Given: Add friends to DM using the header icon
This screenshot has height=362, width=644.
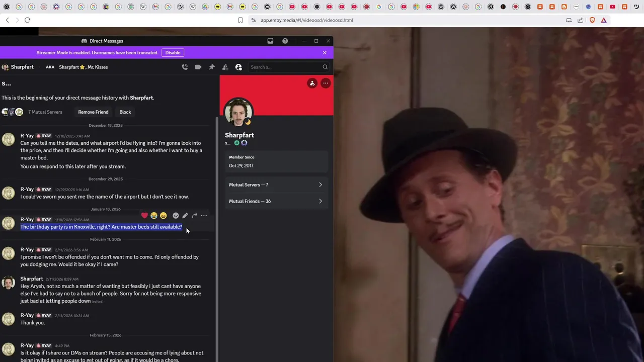Looking at the screenshot, I should pyautogui.click(x=225, y=67).
